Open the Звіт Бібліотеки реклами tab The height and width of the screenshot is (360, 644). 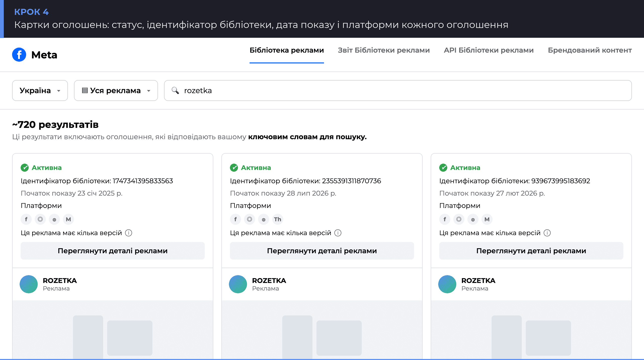[384, 50]
